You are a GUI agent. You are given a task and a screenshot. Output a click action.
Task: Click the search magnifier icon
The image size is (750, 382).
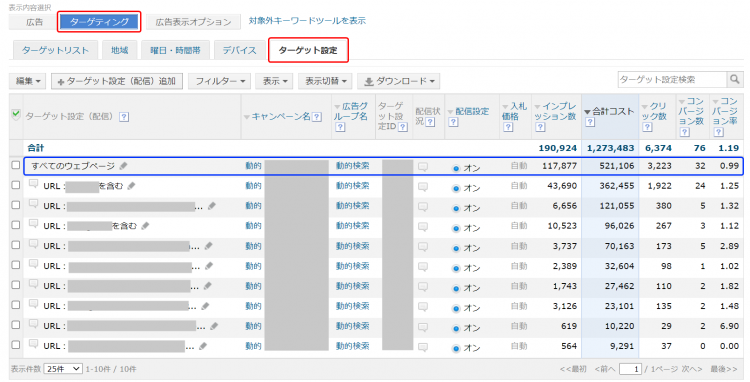click(x=735, y=79)
